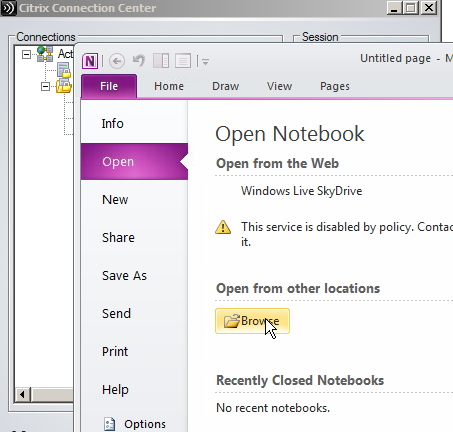Click the Browse button
The image size is (453, 432).
pos(252,321)
